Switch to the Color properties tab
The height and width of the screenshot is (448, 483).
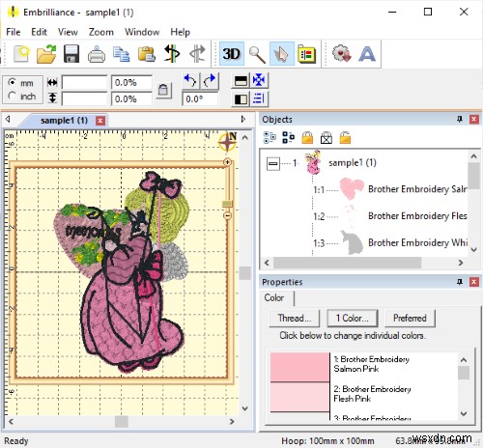click(274, 297)
